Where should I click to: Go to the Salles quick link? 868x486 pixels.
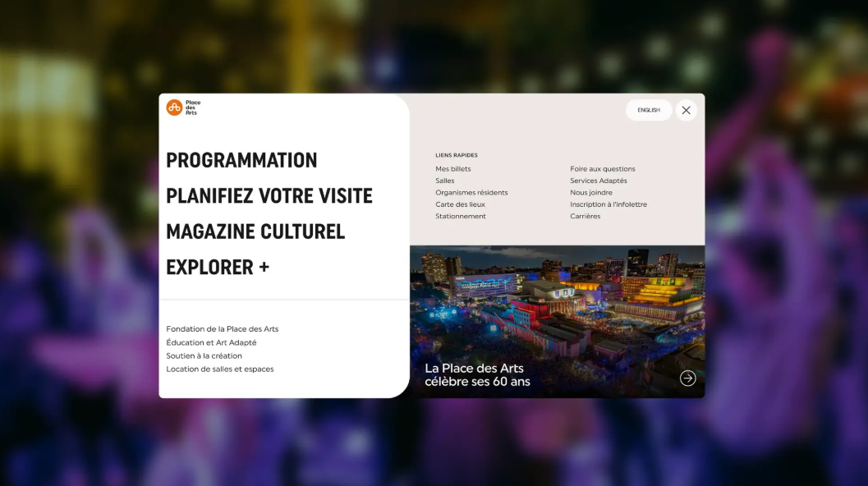coord(444,181)
